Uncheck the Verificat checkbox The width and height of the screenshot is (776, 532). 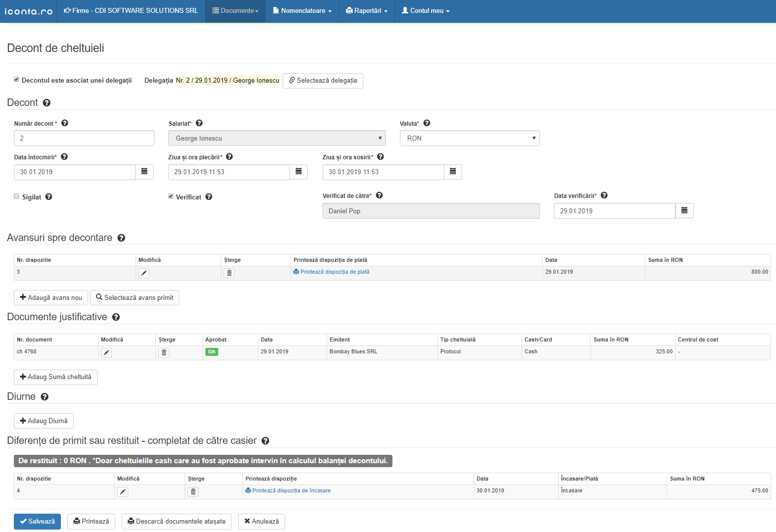[171, 196]
